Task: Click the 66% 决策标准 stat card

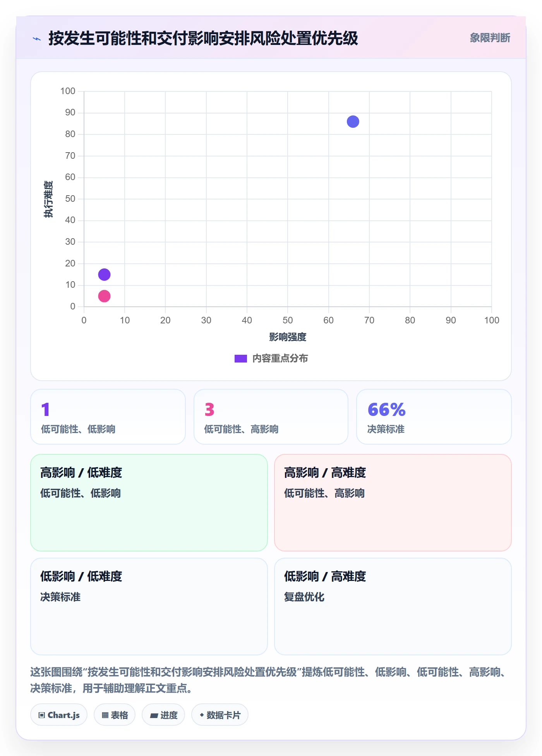Action: 434,417
